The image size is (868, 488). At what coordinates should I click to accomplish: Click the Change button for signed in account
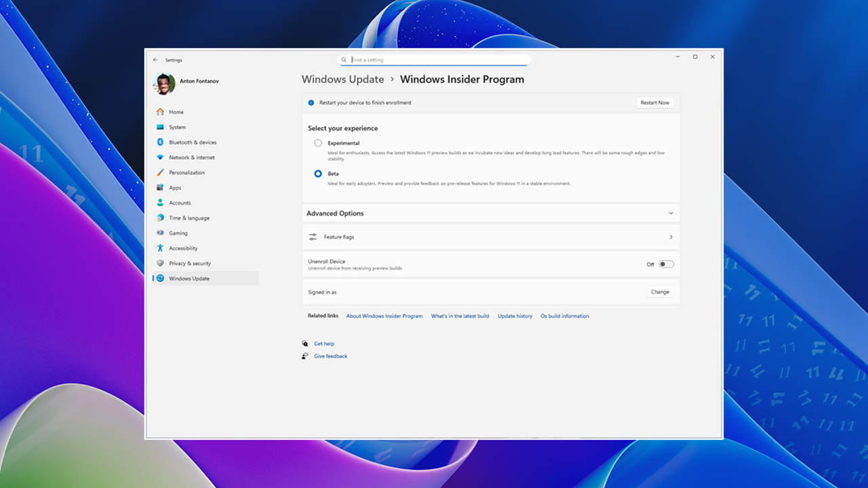click(x=660, y=292)
